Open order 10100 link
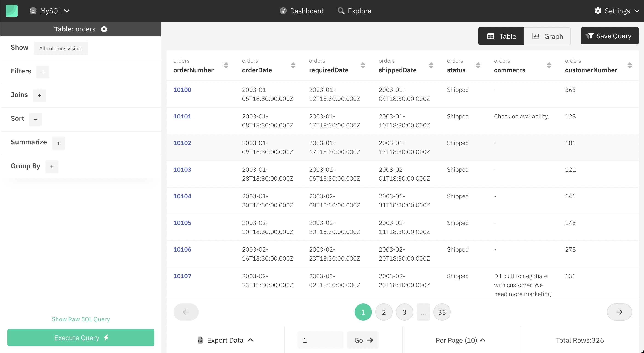Viewport: 644px width, 353px height. pyautogui.click(x=182, y=90)
